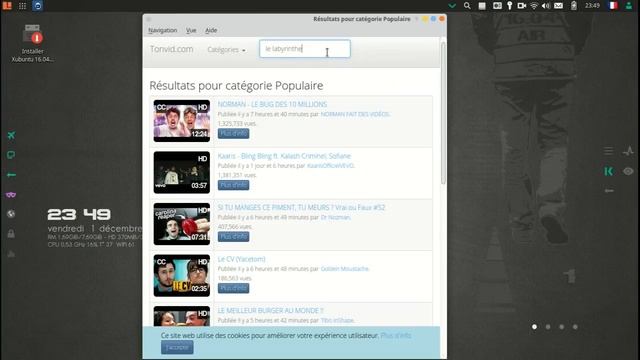Screen dimensions: 640x360
Task: Open channel link Dr Nozman
Action: click(x=336, y=217)
